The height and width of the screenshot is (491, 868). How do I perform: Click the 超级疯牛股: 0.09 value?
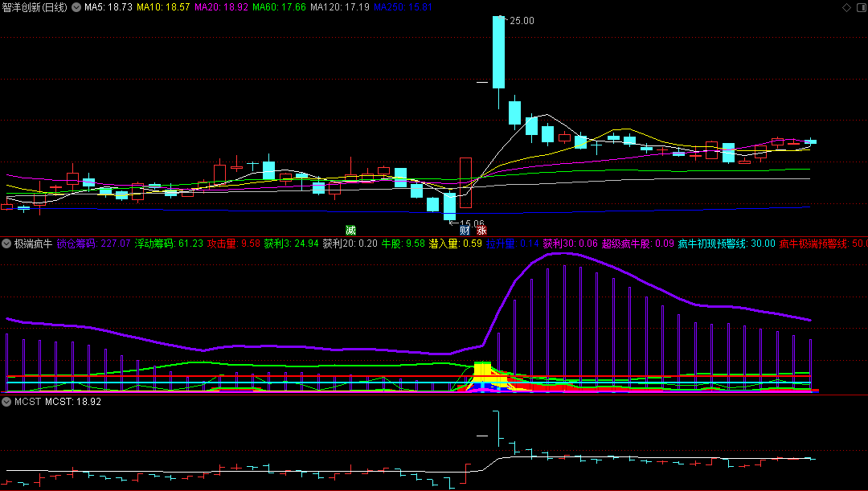point(637,243)
